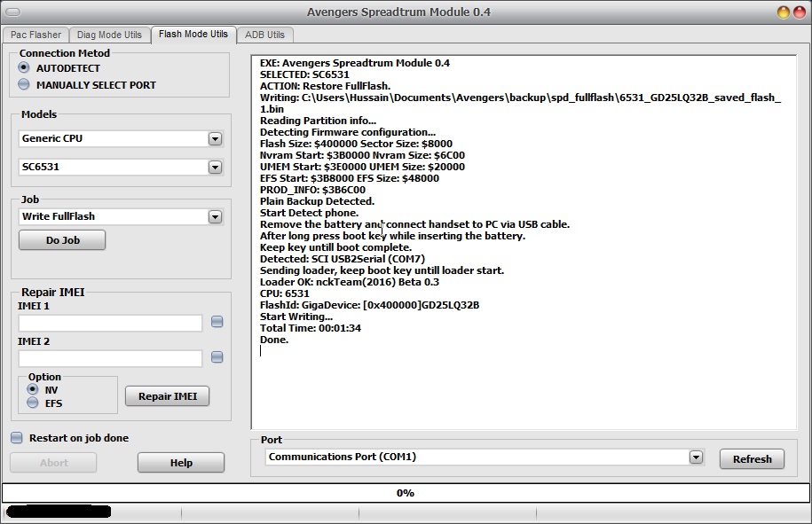Viewport: 812px width, 524px height.
Task: Refresh the port list
Action: (x=752, y=458)
